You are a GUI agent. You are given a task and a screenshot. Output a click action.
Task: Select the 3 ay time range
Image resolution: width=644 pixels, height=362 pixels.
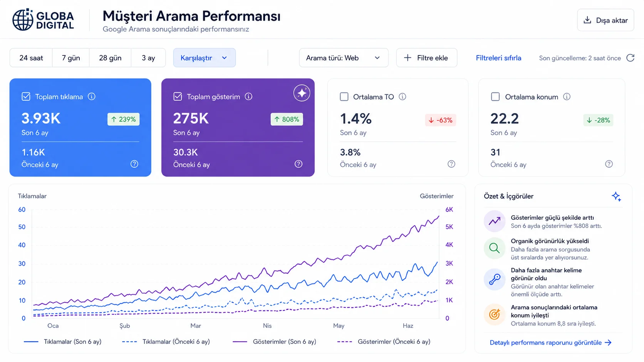[x=148, y=58]
